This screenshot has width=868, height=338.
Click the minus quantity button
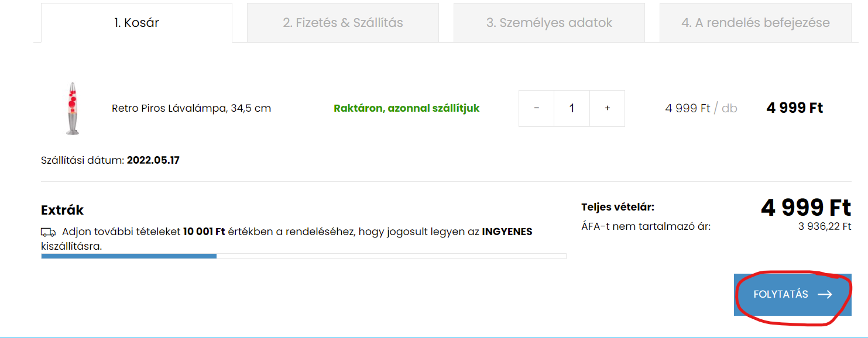(537, 108)
